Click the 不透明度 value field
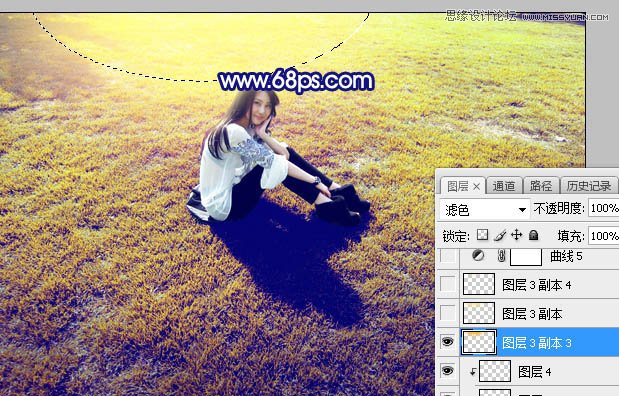Image resolution: width=619 pixels, height=396 pixels. [x=604, y=208]
